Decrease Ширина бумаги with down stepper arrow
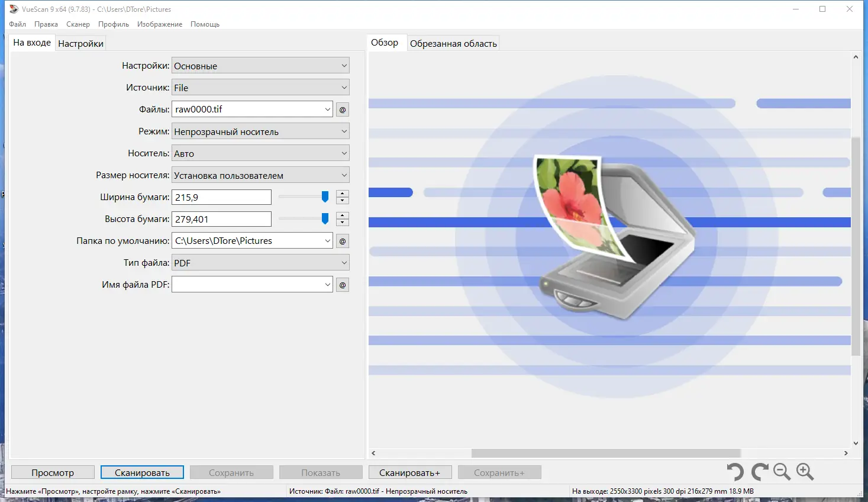Image resolution: width=868 pixels, height=502 pixels. click(x=343, y=201)
